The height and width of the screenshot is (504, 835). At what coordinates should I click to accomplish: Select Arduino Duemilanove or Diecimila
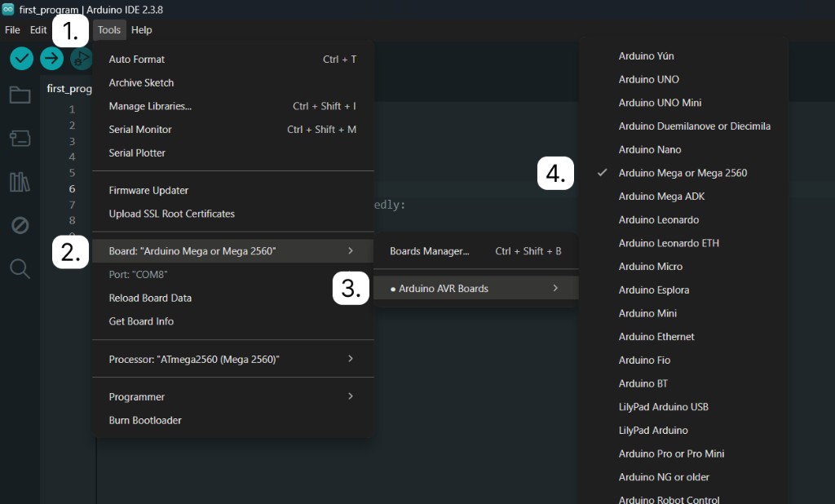pos(684,126)
